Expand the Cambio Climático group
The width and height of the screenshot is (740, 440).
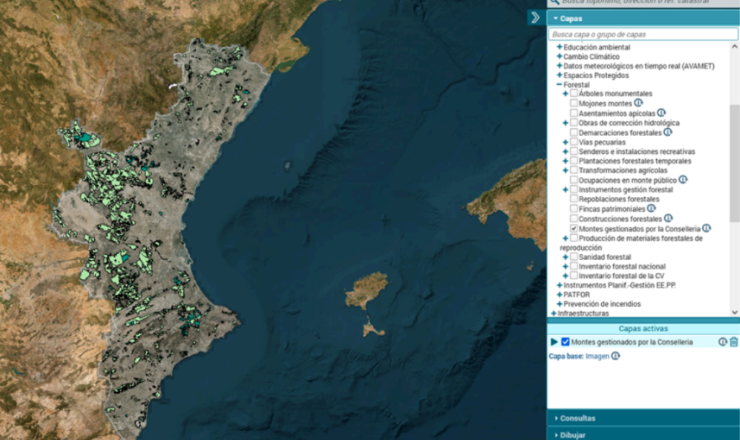[559, 56]
